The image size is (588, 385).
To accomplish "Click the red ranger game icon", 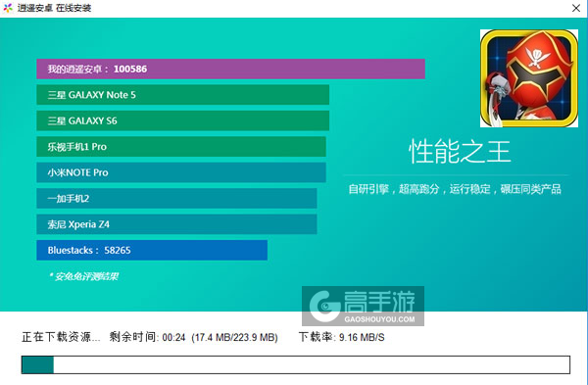I will [529, 78].
